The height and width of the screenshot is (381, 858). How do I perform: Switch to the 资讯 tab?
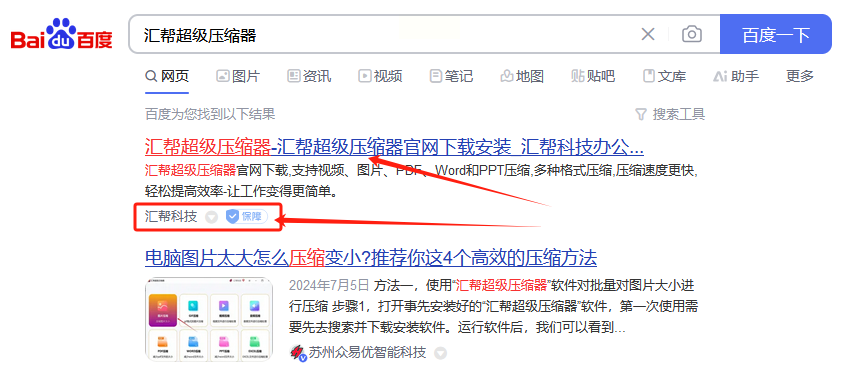tap(309, 76)
